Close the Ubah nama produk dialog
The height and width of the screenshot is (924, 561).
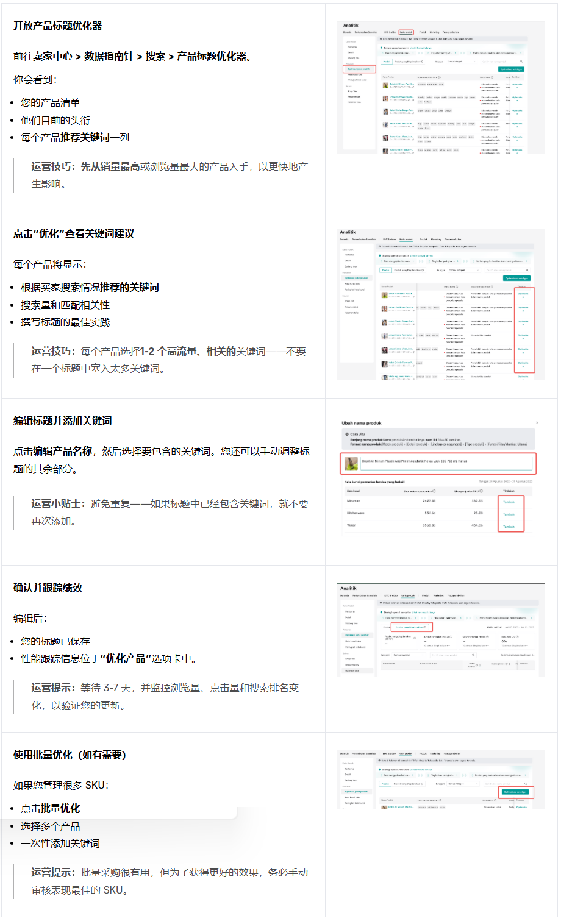[537, 422]
